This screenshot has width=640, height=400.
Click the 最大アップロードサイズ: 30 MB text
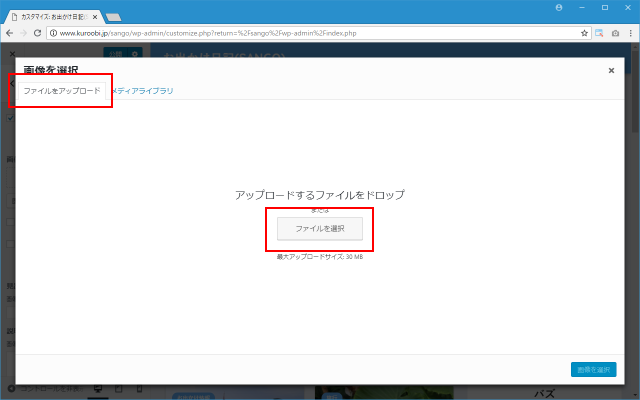(x=320, y=257)
